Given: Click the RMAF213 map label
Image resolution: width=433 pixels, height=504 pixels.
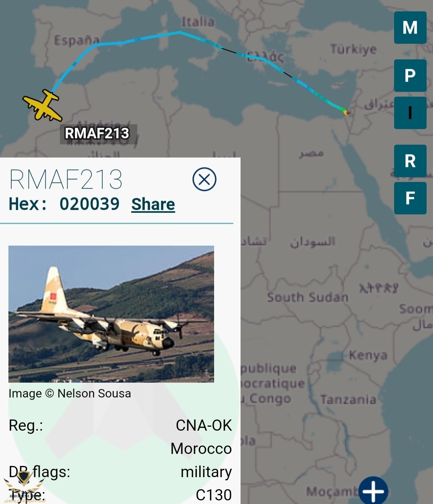Looking at the screenshot, I should point(97,133).
